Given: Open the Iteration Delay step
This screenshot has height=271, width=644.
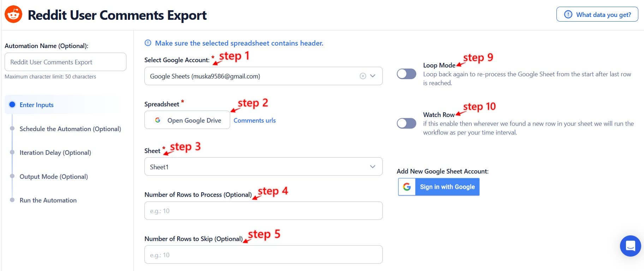Looking at the screenshot, I should 55,153.
